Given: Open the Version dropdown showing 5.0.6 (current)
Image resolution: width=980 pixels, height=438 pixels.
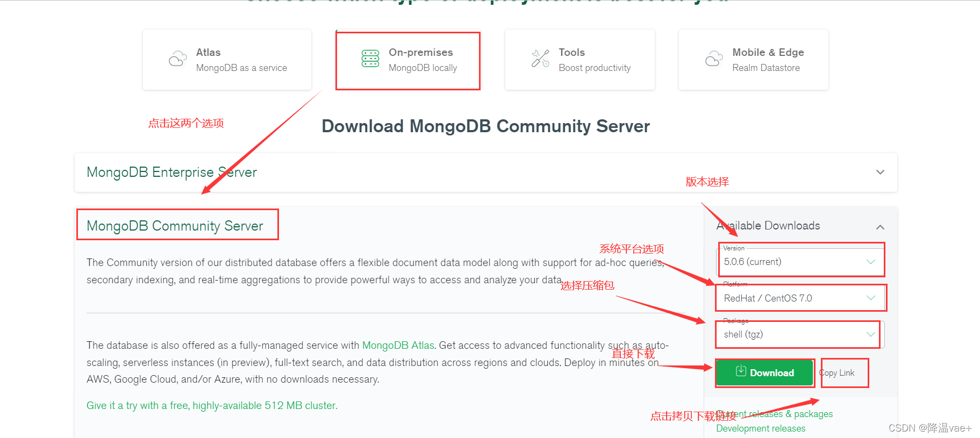Looking at the screenshot, I should pos(801,262).
